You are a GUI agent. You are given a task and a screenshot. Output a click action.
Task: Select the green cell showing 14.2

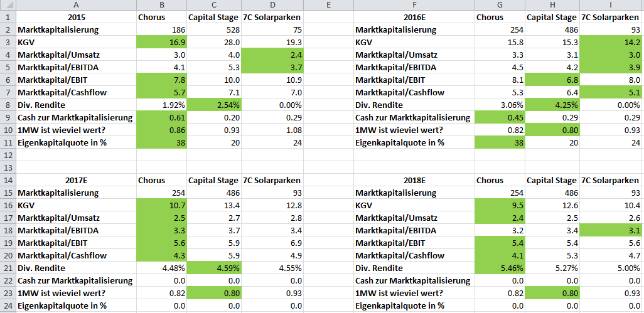pos(611,43)
